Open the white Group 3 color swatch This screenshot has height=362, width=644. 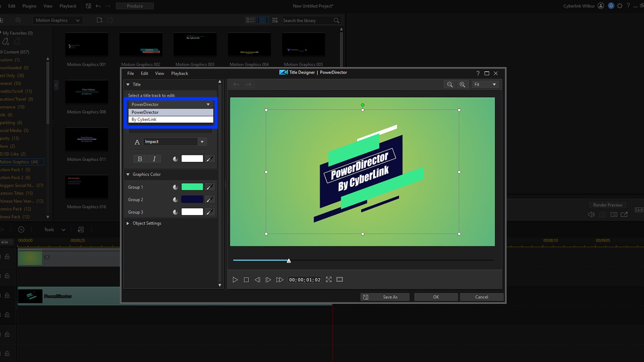coord(192,212)
